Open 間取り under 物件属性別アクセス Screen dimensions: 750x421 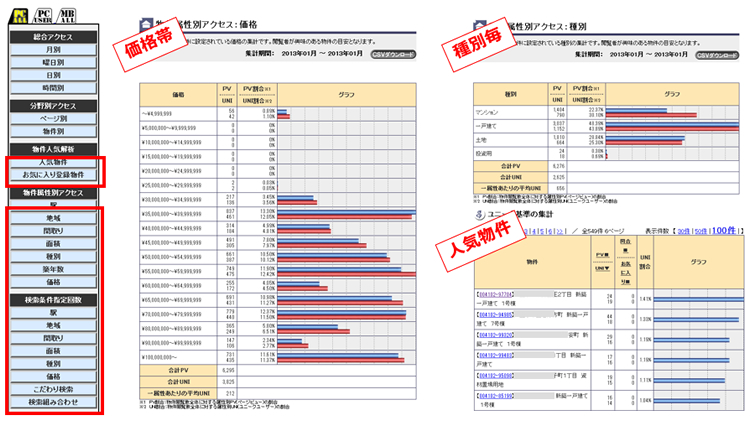(x=53, y=231)
